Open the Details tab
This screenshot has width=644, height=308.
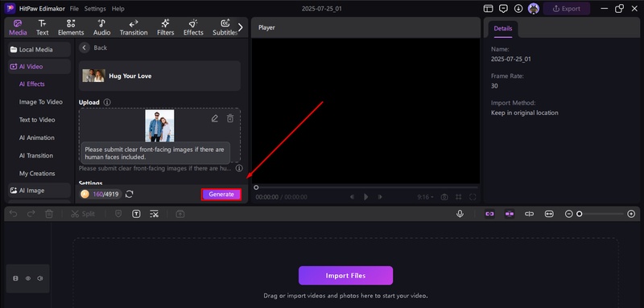(503, 29)
